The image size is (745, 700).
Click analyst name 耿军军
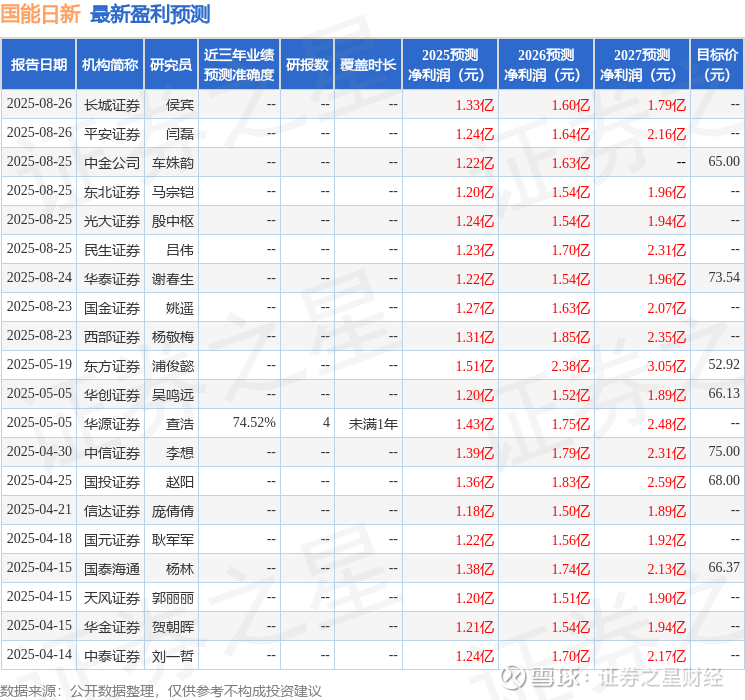pos(173,540)
